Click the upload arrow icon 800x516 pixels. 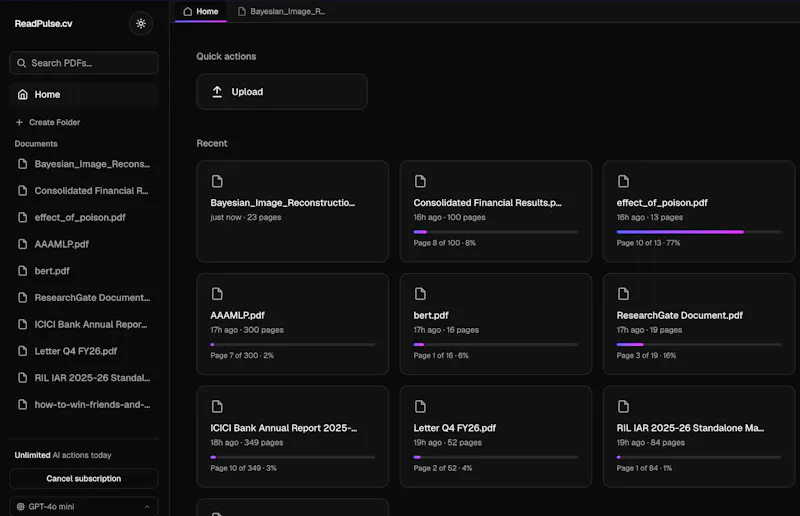tap(217, 92)
